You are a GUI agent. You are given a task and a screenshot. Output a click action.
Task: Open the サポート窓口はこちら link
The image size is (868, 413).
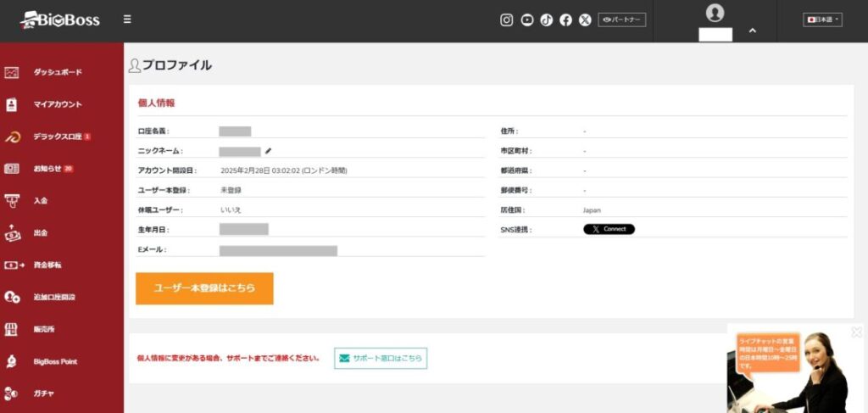[381, 359]
